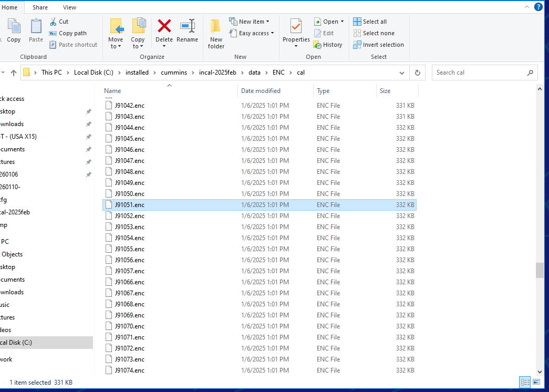
Task: Click the Rename icon in ribbon
Action: 187,26
